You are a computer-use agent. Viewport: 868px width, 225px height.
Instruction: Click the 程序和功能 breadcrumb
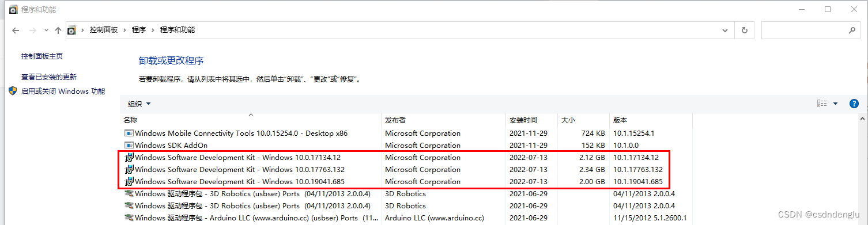pos(178,30)
